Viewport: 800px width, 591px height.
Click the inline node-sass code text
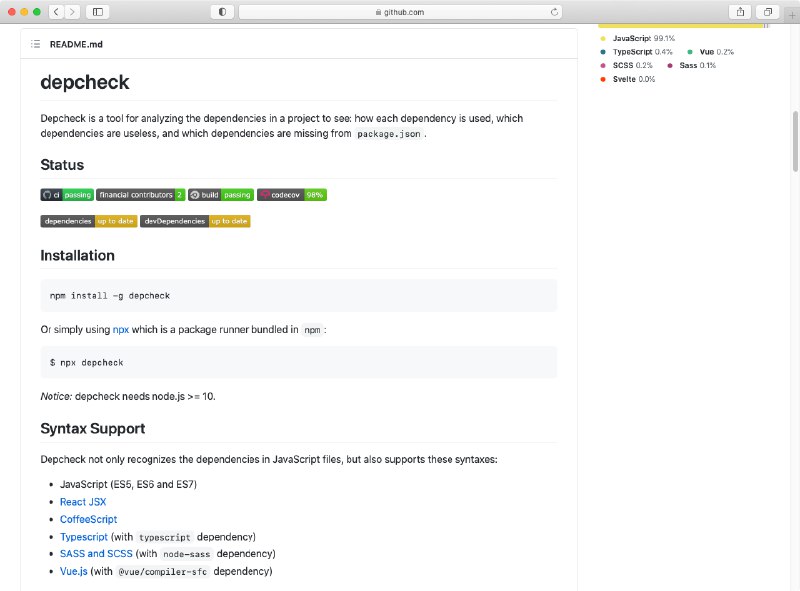(187, 554)
